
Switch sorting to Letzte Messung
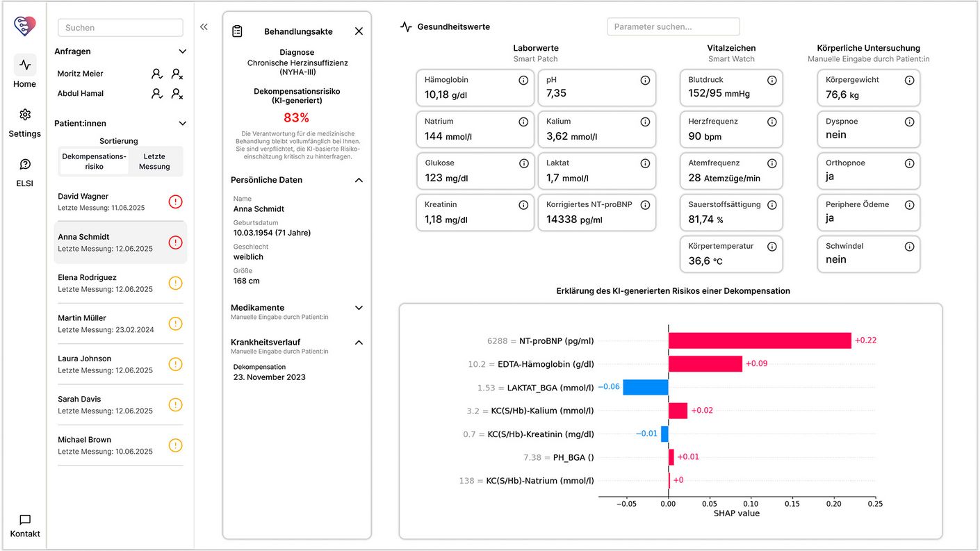154,161
